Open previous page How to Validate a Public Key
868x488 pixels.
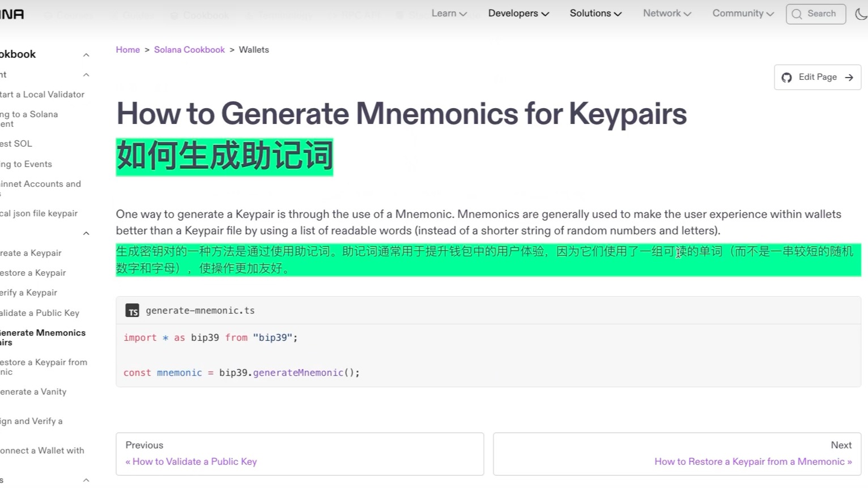300,454
